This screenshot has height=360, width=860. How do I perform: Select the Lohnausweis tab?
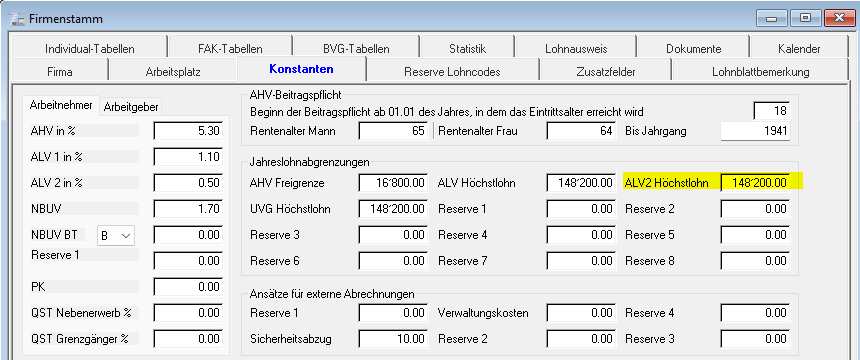[x=576, y=48]
